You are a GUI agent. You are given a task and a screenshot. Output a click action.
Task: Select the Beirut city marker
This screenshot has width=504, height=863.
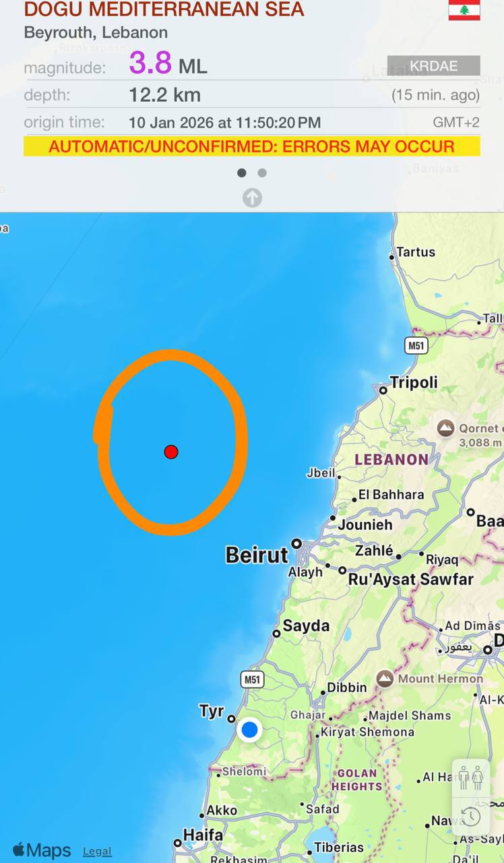point(296,543)
